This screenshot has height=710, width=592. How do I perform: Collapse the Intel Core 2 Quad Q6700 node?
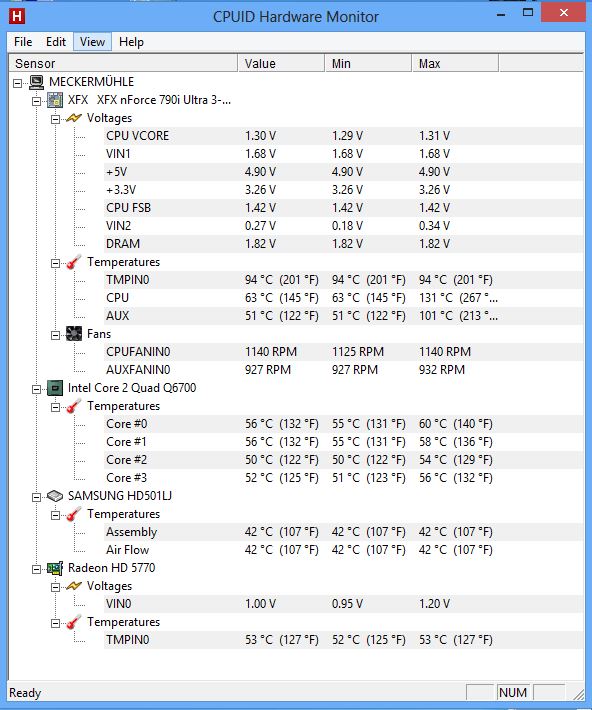click(x=37, y=389)
